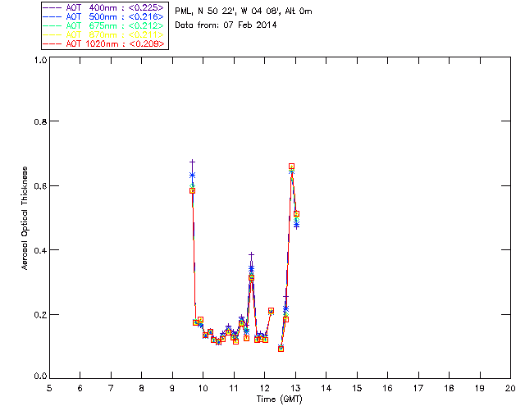Viewport: 525px width, 420px height.
Task: Click the x-axis tick label 7
Action: tap(111, 388)
